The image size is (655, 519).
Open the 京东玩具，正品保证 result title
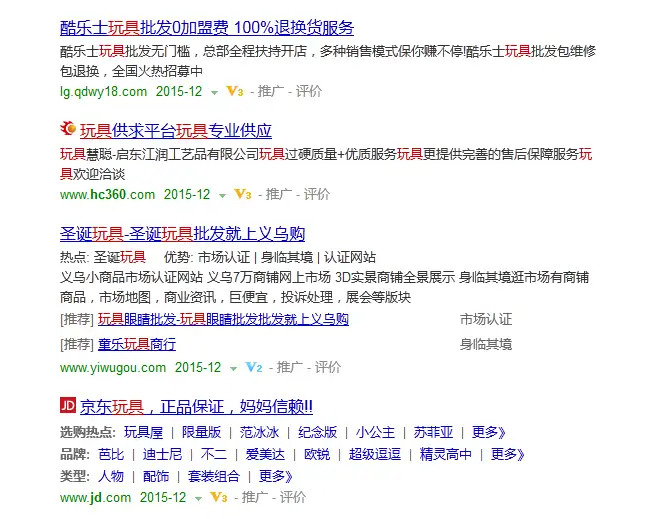click(196, 407)
